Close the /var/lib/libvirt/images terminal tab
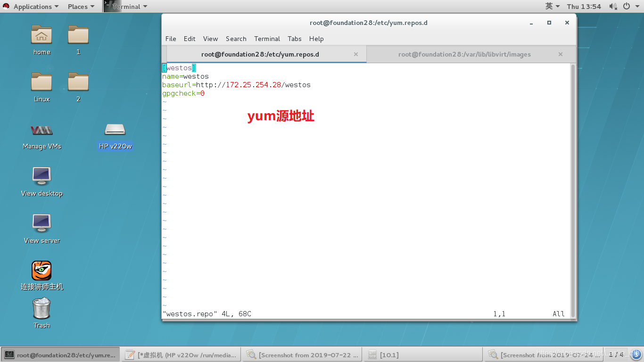Viewport: 644px width, 362px height. (561, 54)
